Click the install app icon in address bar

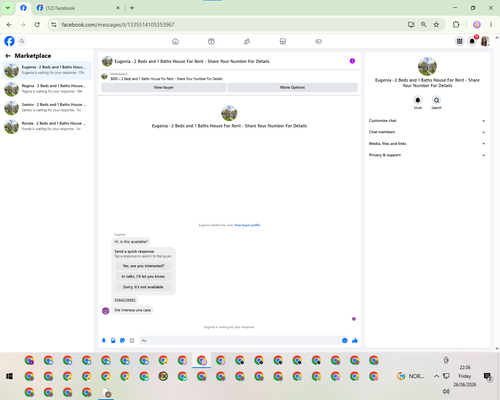coord(411,25)
